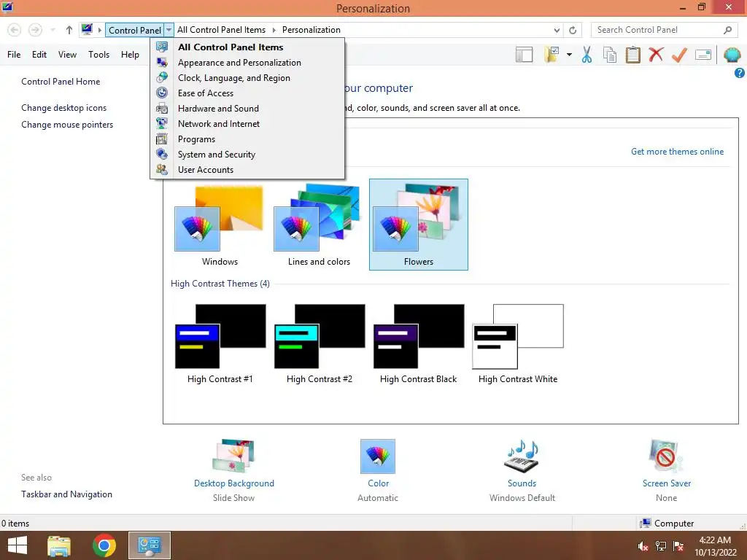Open Taskbar and Navigation link
The height and width of the screenshot is (560, 747).
pos(66,494)
